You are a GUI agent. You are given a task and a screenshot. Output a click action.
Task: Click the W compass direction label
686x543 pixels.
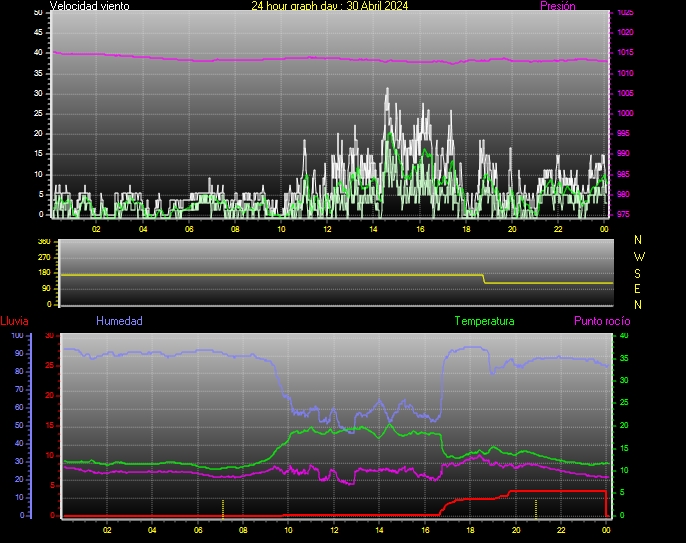tap(639, 256)
